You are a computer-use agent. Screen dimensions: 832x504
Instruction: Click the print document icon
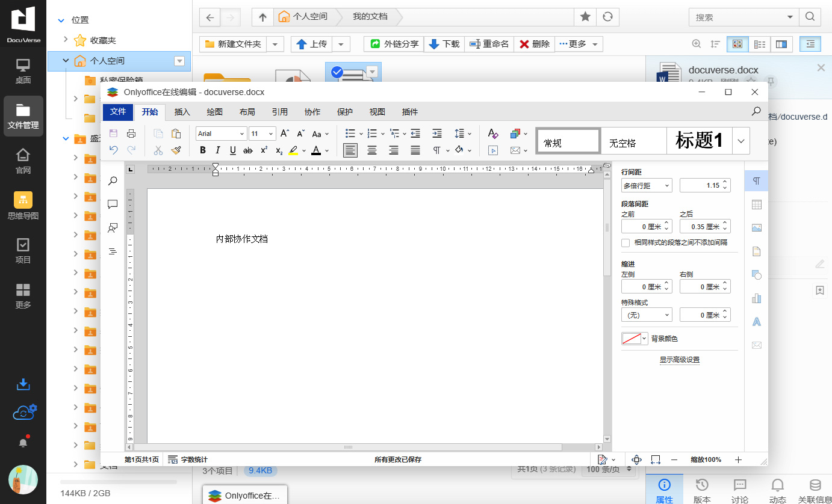[131, 134]
